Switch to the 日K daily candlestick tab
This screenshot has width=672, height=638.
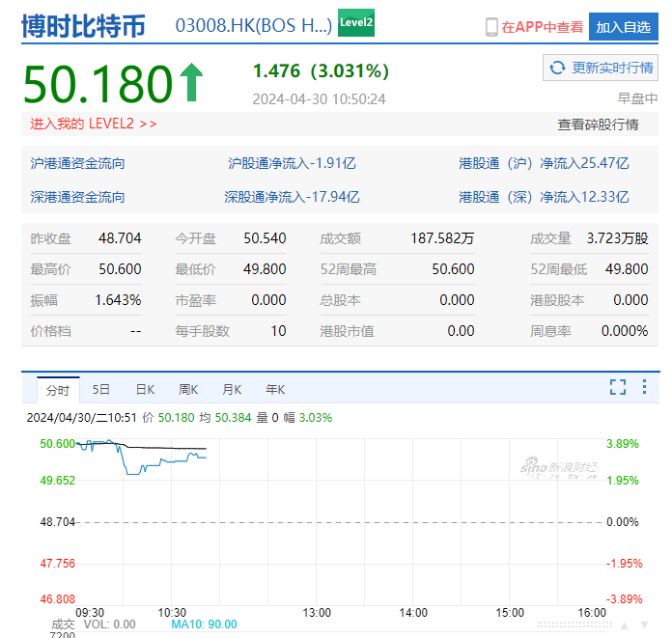145,389
